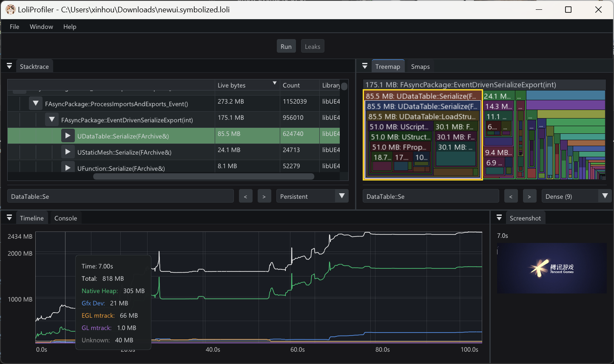Open the File menu
Screen dimensions: 614x364
(x=14, y=26)
